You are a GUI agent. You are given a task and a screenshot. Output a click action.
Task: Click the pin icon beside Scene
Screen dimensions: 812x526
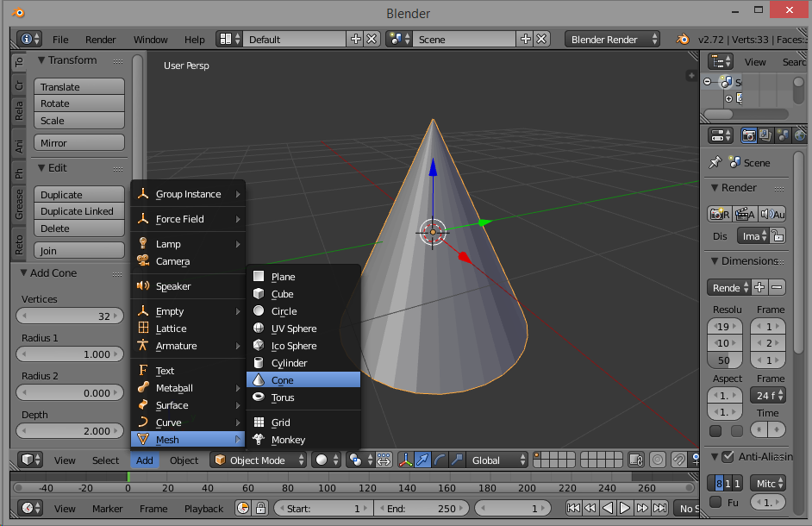pos(715,162)
